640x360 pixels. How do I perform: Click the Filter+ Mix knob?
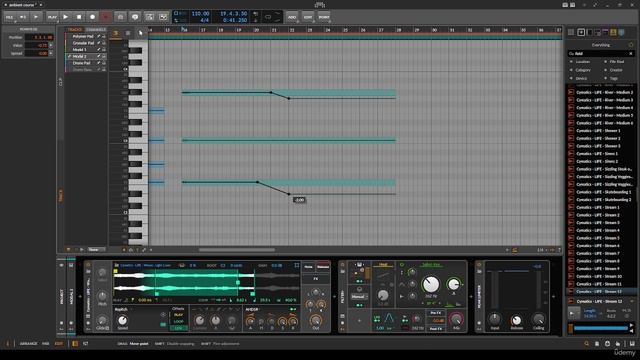click(x=456, y=319)
